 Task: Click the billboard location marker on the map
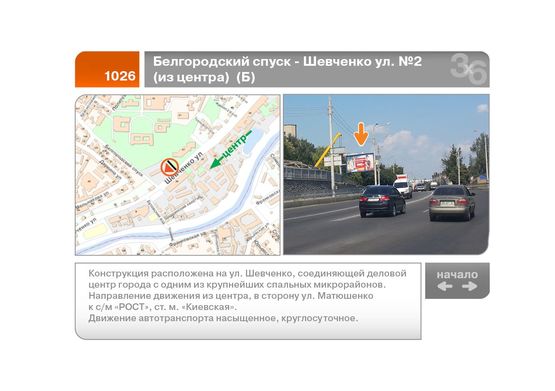pos(170,167)
